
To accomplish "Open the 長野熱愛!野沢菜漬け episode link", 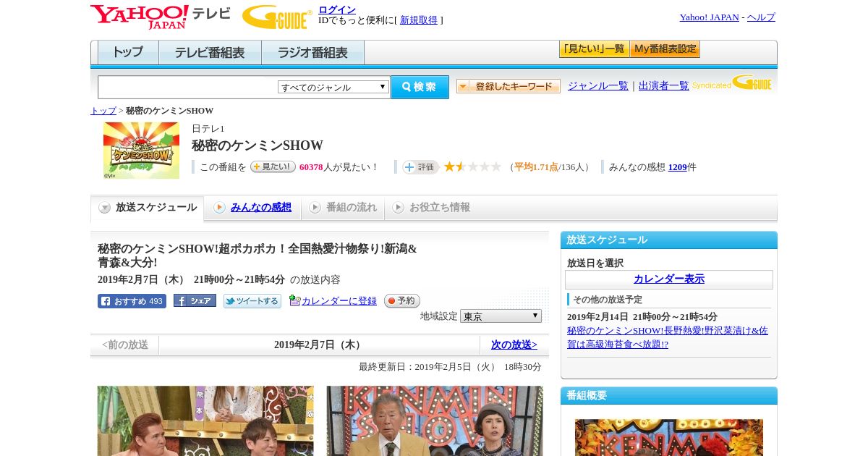I will tap(668, 337).
